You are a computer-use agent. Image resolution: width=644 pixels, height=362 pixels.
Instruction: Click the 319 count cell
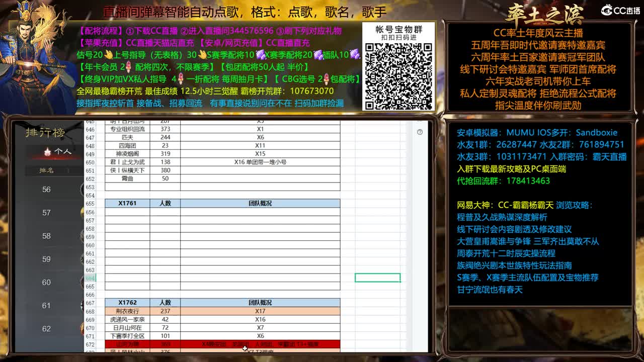point(165,154)
